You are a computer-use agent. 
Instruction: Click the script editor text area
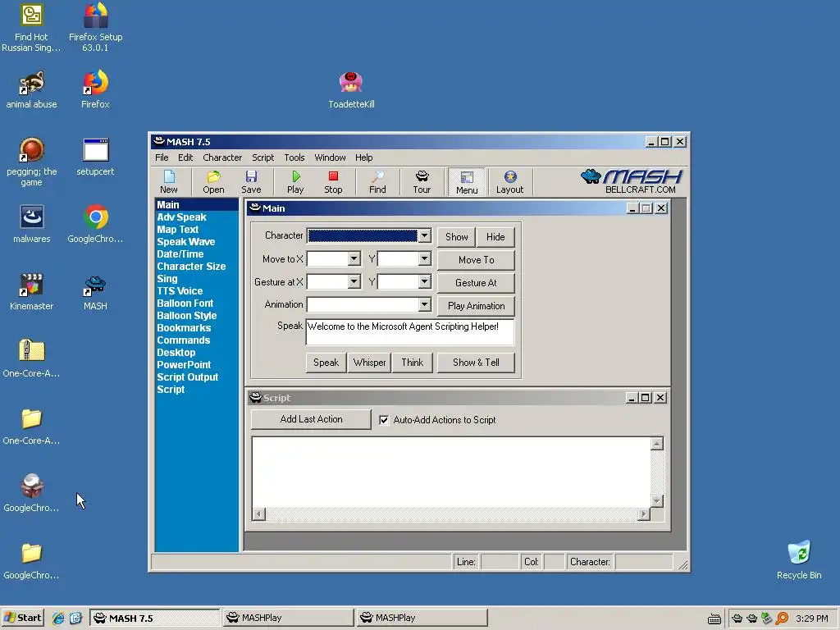(451, 472)
